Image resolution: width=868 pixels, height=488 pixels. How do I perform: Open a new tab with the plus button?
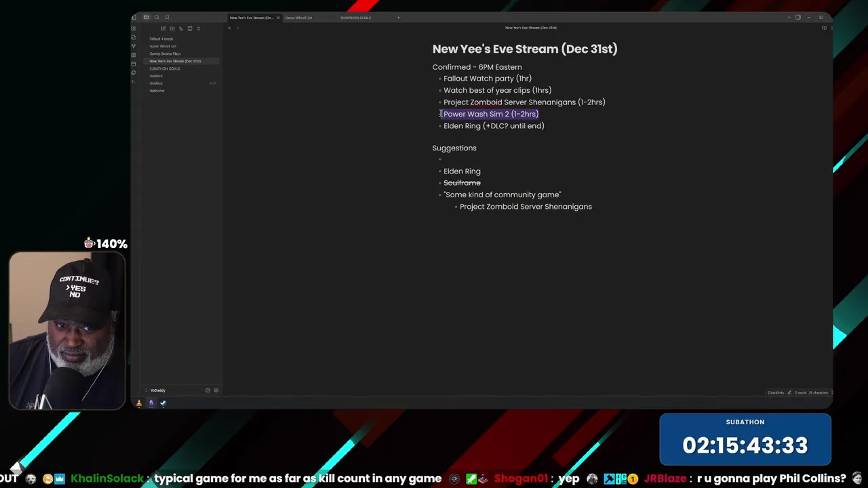pos(398,18)
